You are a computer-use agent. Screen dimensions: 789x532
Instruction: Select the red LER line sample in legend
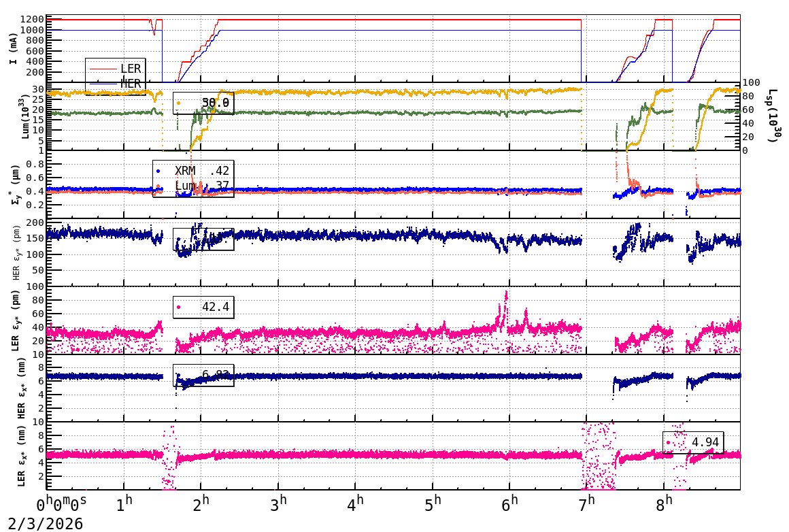click(x=103, y=69)
